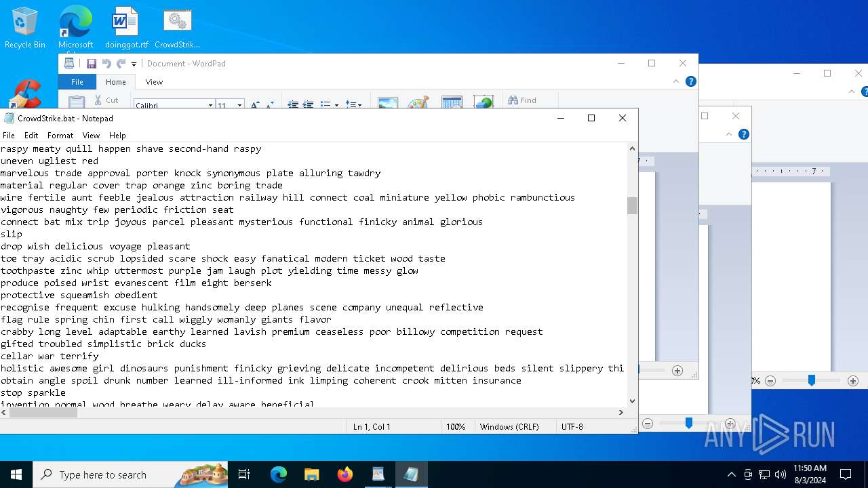The image size is (868, 488).
Task: Launch Firefox from the taskbar
Action: [345, 474]
